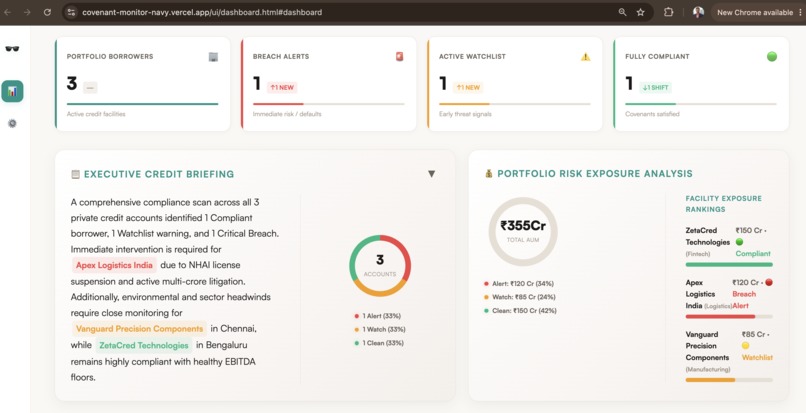Open the browser extensions puzzle icon
806x413 pixels.
(668, 12)
